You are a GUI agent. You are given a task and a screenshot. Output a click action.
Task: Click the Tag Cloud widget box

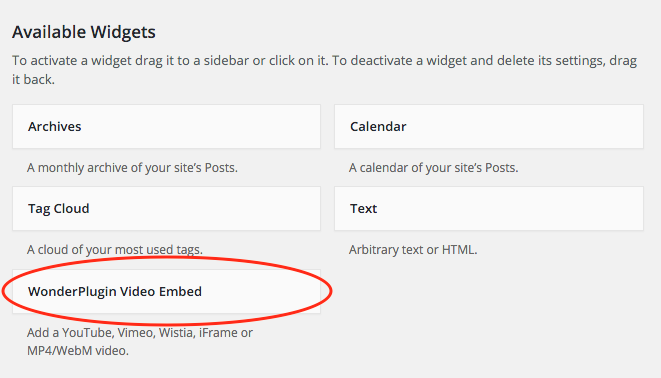166,209
